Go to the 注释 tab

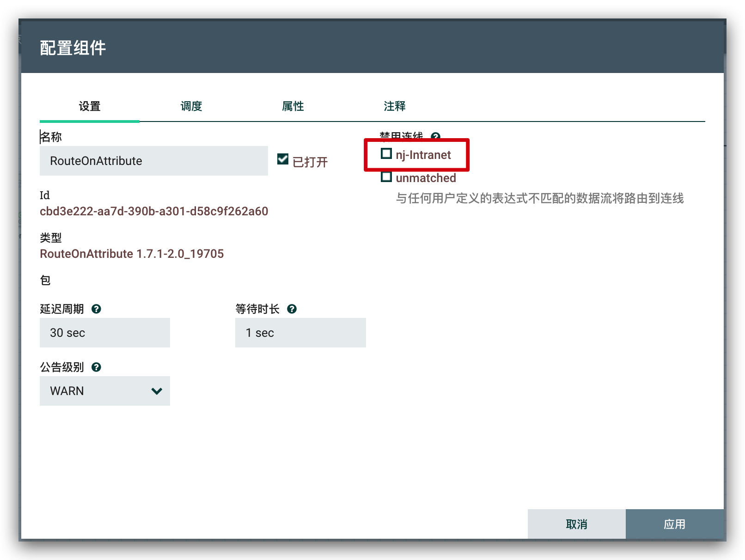pyautogui.click(x=395, y=106)
